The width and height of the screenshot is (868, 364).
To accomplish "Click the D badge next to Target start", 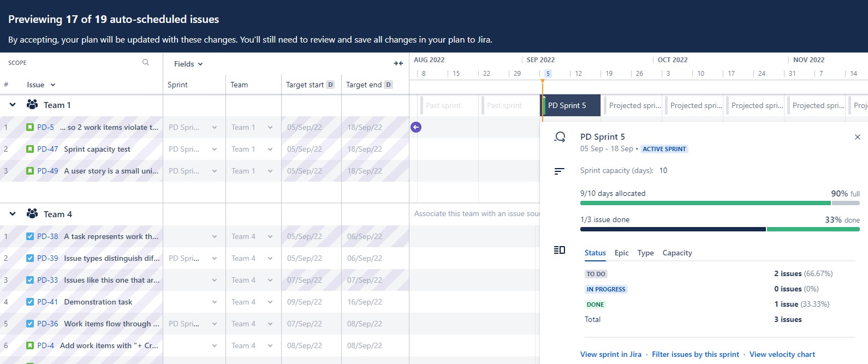I will 330,85.
